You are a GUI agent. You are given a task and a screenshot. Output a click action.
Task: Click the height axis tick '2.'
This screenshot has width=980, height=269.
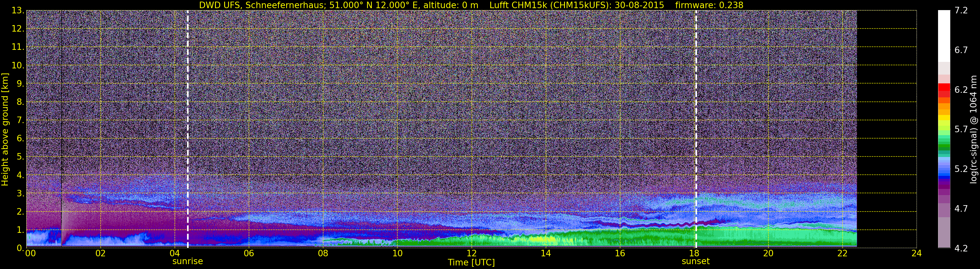(x=20, y=211)
